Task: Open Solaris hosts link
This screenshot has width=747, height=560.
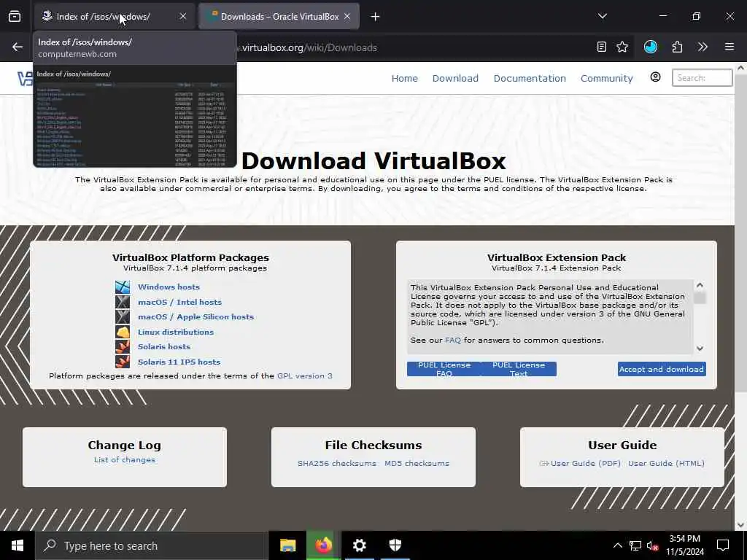Action: pyautogui.click(x=164, y=346)
